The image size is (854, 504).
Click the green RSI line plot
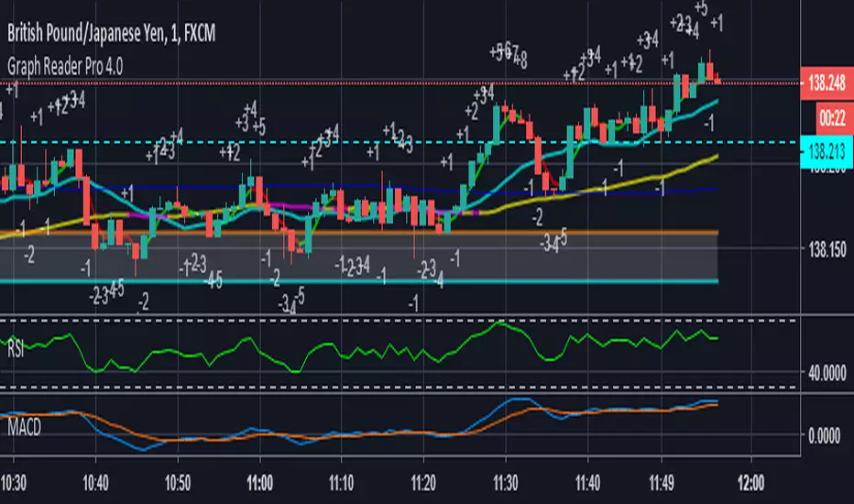pyautogui.click(x=359, y=347)
